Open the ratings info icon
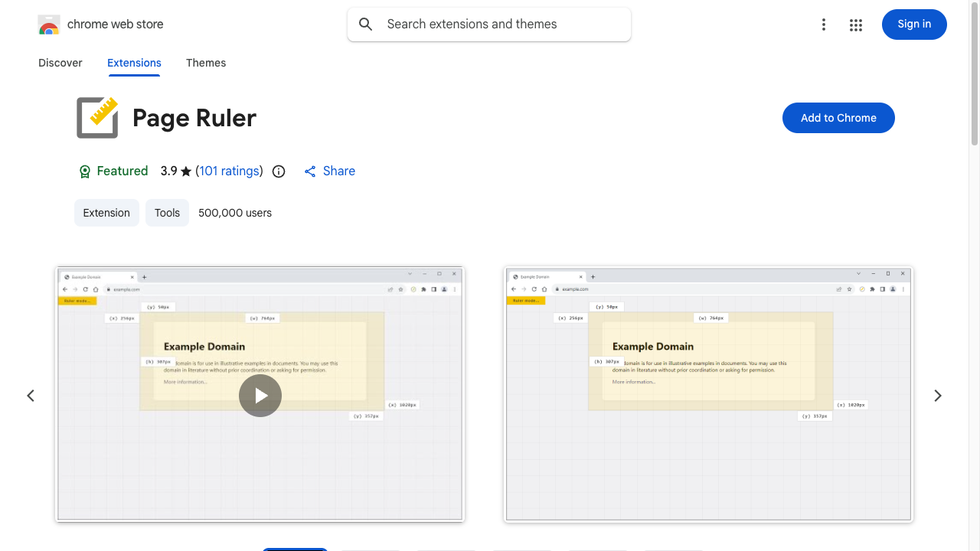 click(279, 171)
